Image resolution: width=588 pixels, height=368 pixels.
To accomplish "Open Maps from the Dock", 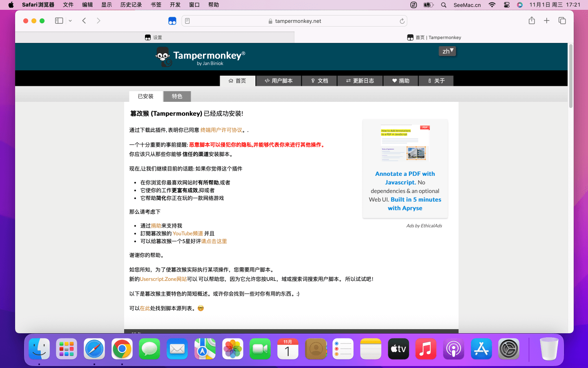I will 205,349.
